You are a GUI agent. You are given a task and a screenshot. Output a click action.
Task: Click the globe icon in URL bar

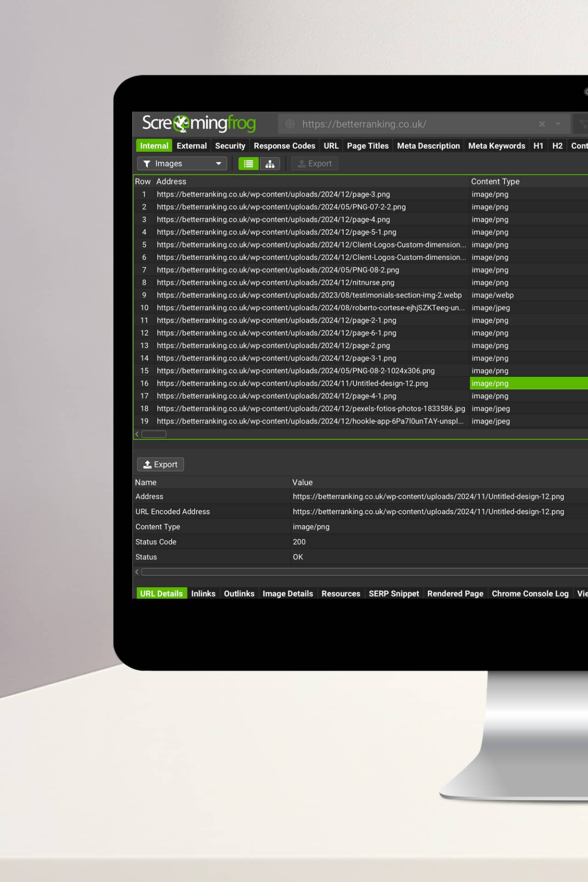[x=290, y=124]
